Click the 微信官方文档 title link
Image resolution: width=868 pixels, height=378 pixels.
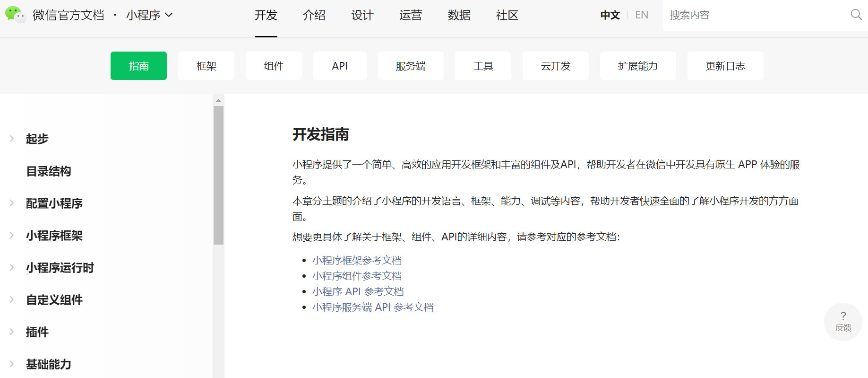click(69, 15)
